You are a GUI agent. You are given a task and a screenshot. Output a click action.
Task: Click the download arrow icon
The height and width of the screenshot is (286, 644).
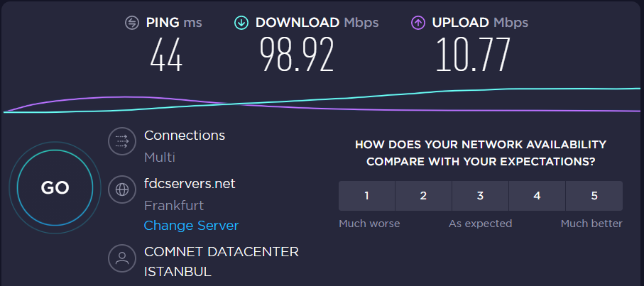[x=241, y=23]
